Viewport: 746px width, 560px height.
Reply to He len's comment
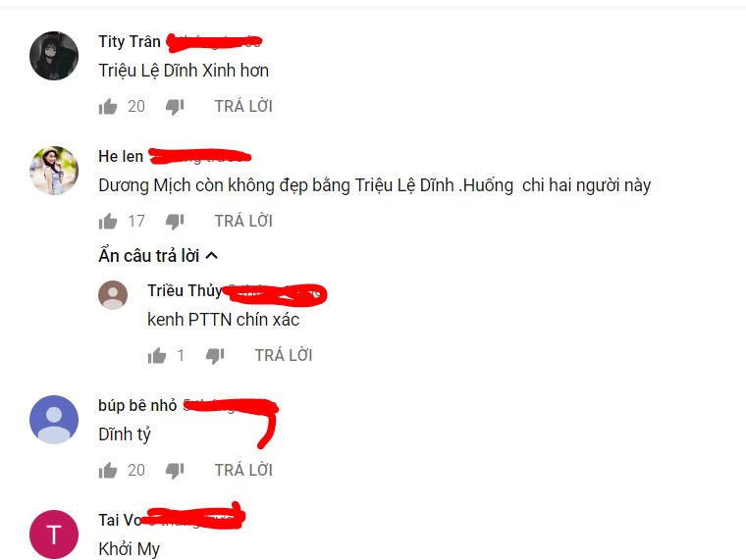(243, 221)
